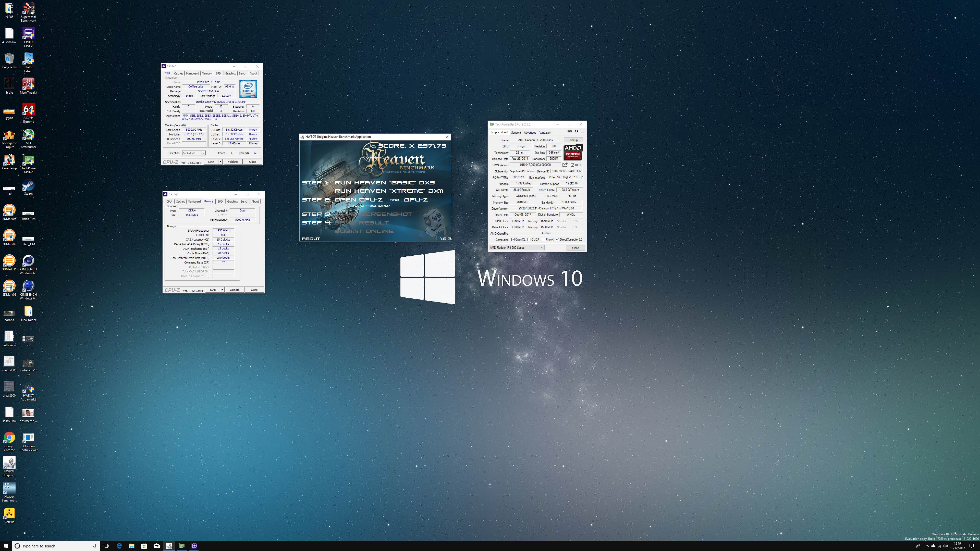Open the Mainboard tab in upper CPU-Z window
This screenshot has width=980, height=551.
pos(192,73)
